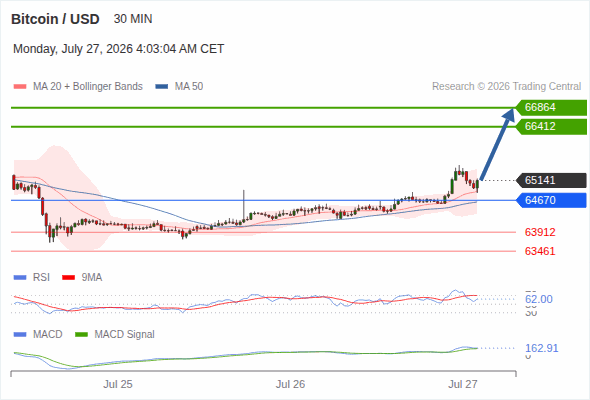Image resolution: width=590 pixels, height=400 pixels.
Task: Click the Jul 26 date marker
Action: (x=290, y=384)
